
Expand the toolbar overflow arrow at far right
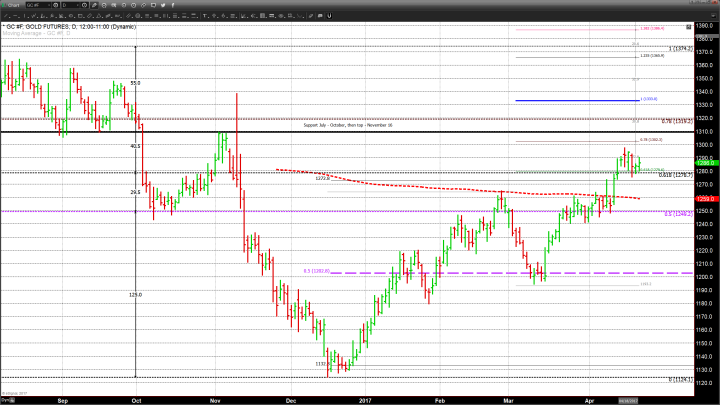click(714, 16)
